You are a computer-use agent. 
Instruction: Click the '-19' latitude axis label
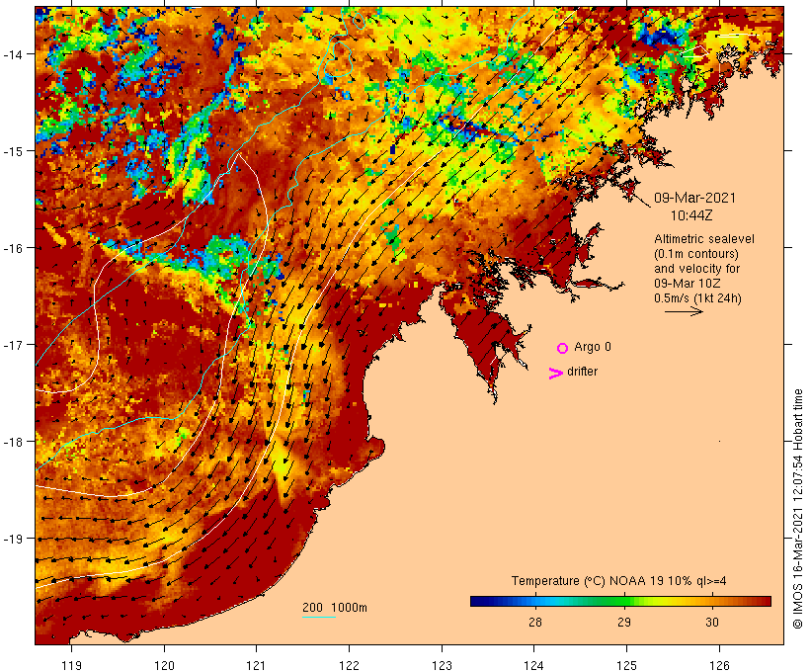pos(13,539)
